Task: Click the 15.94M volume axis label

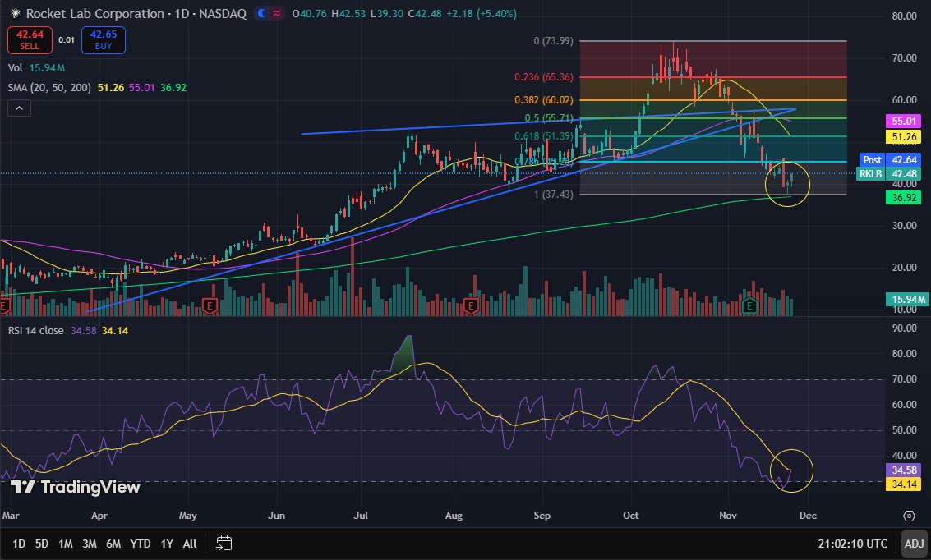Action: pyautogui.click(x=906, y=300)
